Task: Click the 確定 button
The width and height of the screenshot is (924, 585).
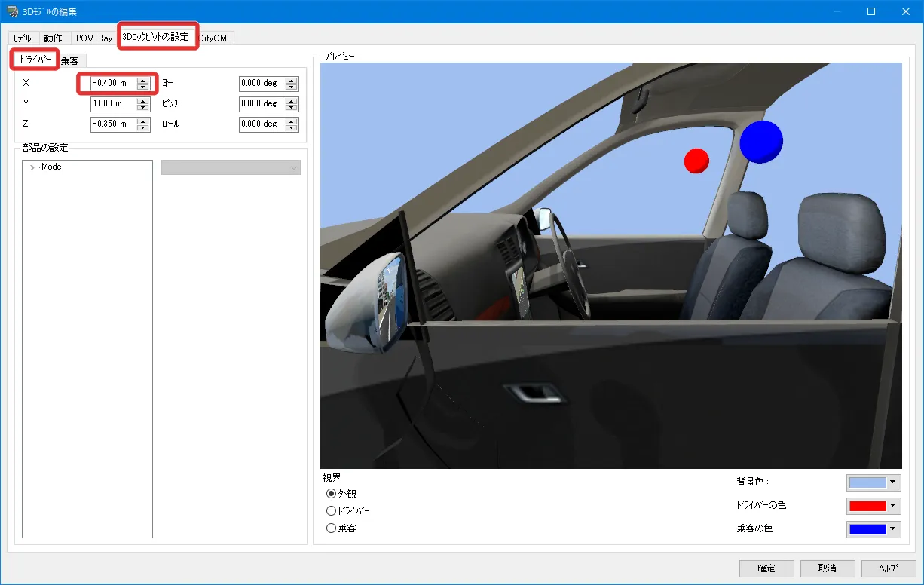Action: (766, 568)
